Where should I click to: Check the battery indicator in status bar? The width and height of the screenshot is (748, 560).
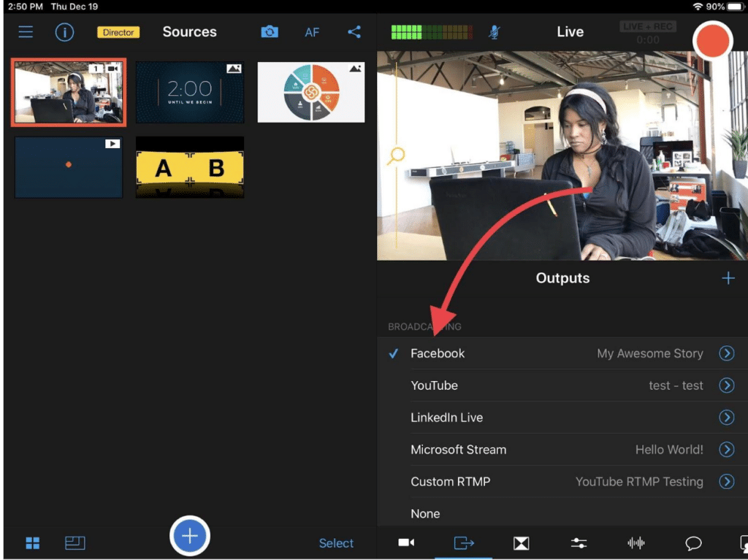coord(736,6)
